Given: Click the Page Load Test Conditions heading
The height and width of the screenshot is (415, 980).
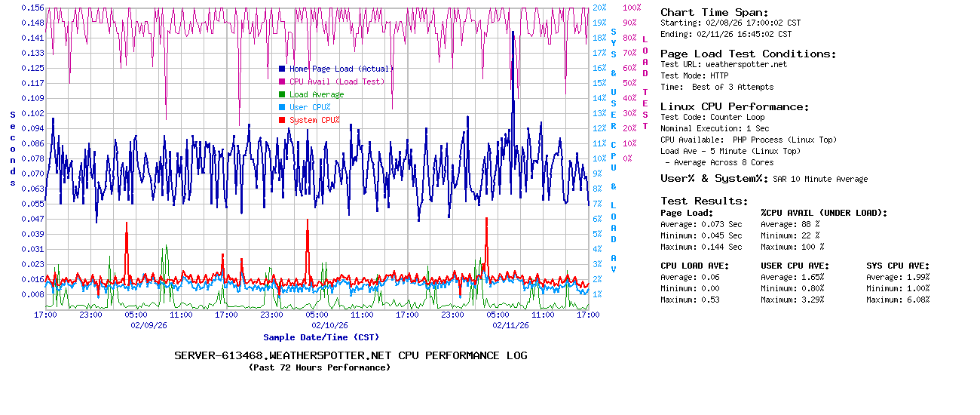Looking at the screenshot, I should 748,54.
